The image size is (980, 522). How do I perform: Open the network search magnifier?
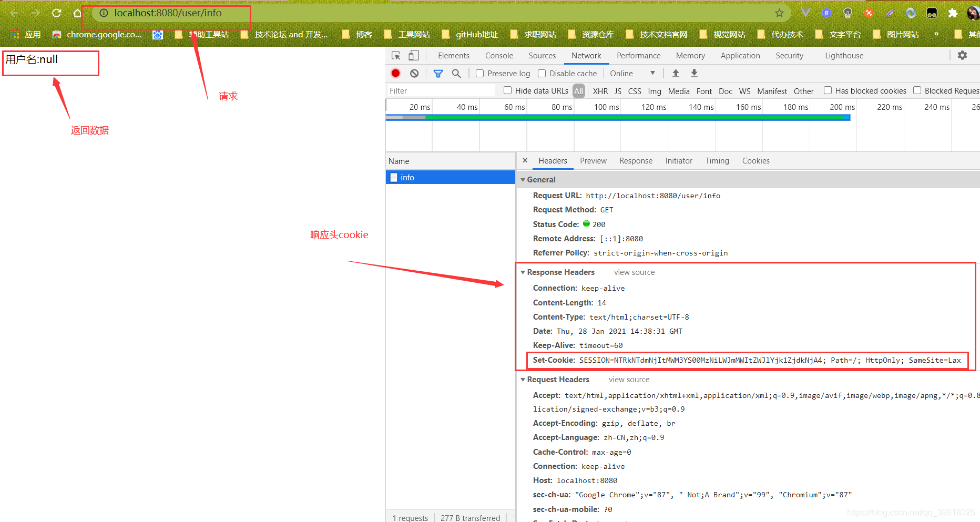tap(456, 74)
